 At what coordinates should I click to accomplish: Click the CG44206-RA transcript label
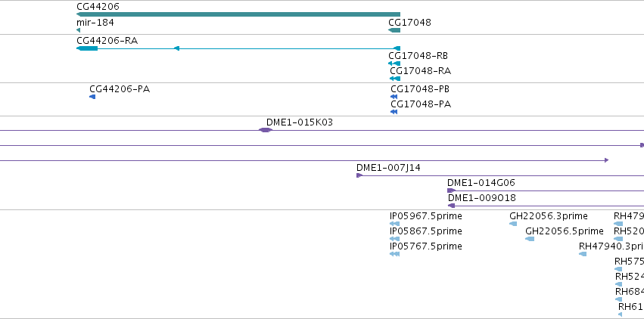pos(107,41)
